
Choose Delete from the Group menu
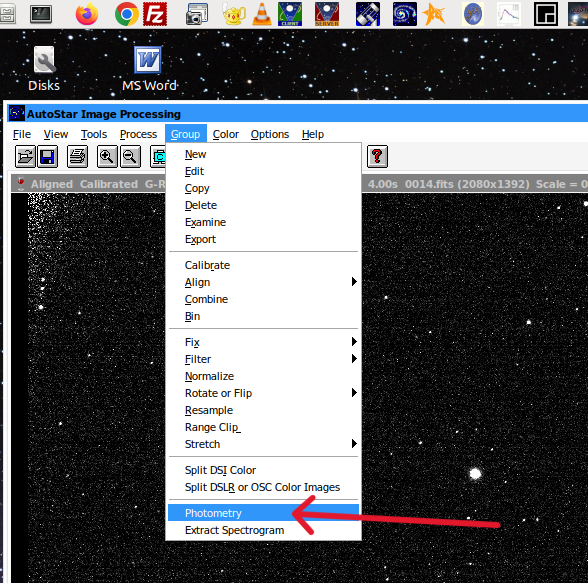pyautogui.click(x=263, y=205)
